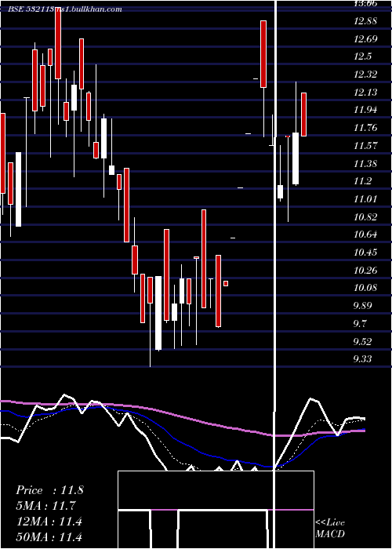Click the 12.5 price axis label
The image size is (392, 549).
[363, 56]
